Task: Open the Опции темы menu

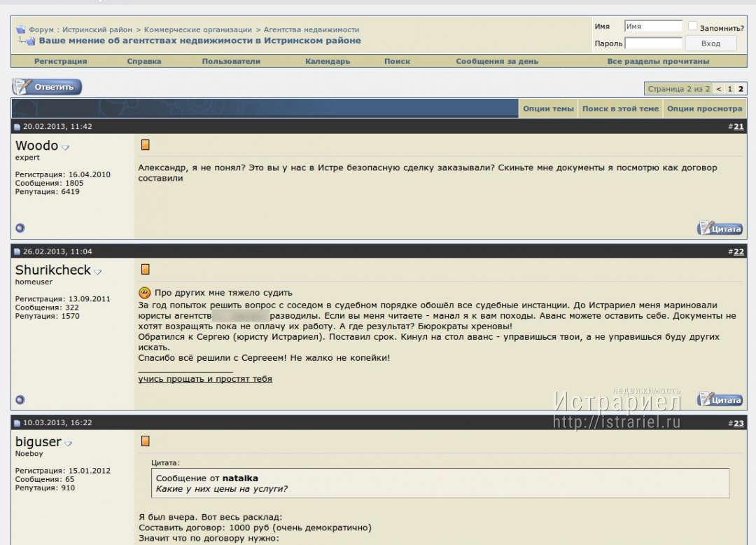Action: click(548, 109)
